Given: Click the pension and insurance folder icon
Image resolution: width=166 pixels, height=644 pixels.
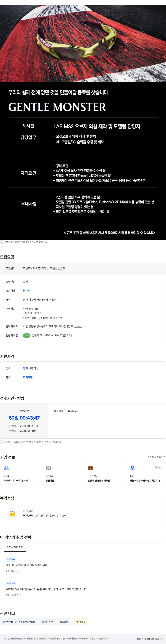Looking at the screenshot, I should 12,513.
